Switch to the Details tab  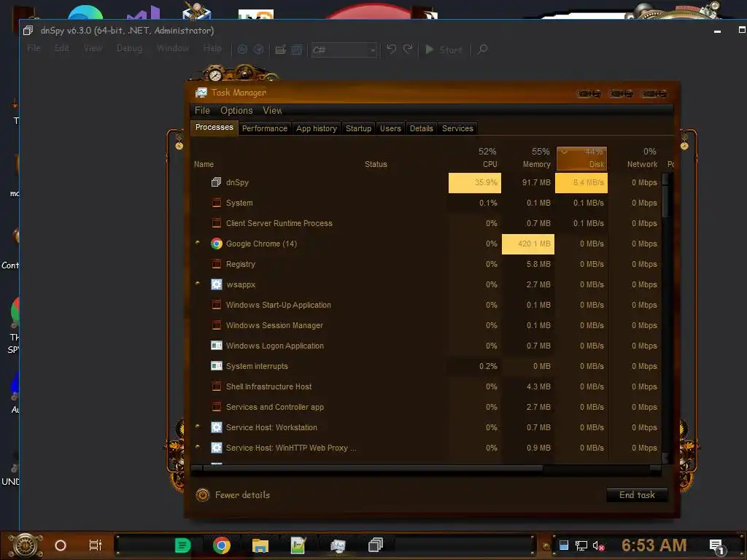pos(421,128)
